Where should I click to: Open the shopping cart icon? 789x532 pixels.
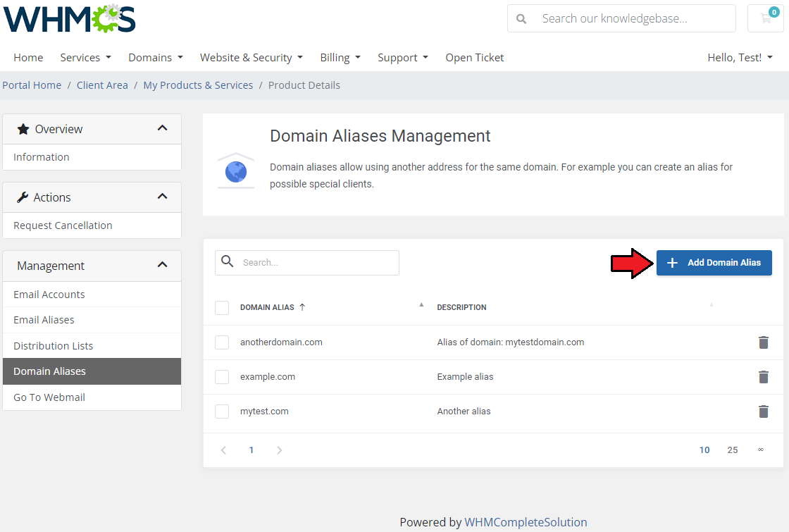click(x=766, y=18)
